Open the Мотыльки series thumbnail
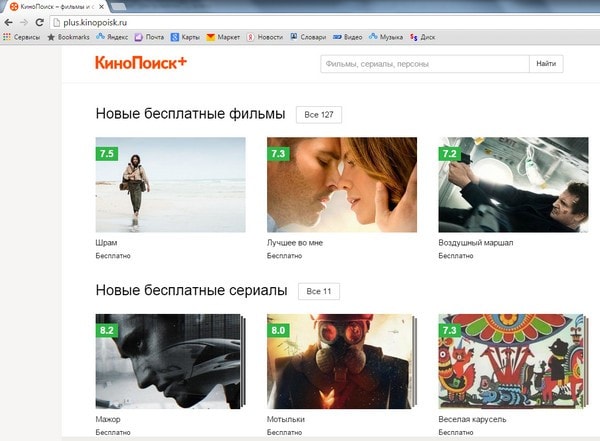 [x=341, y=361]
